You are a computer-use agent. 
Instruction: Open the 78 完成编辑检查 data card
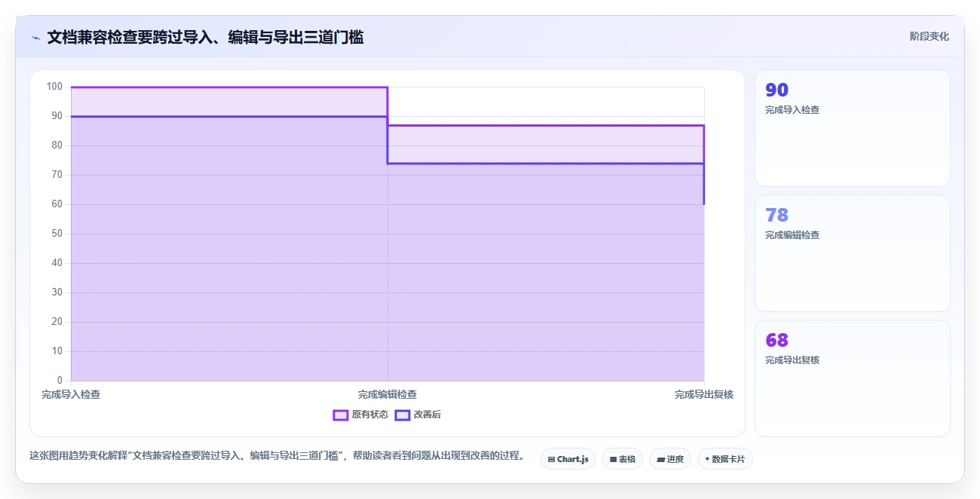[x=853, y=253]
